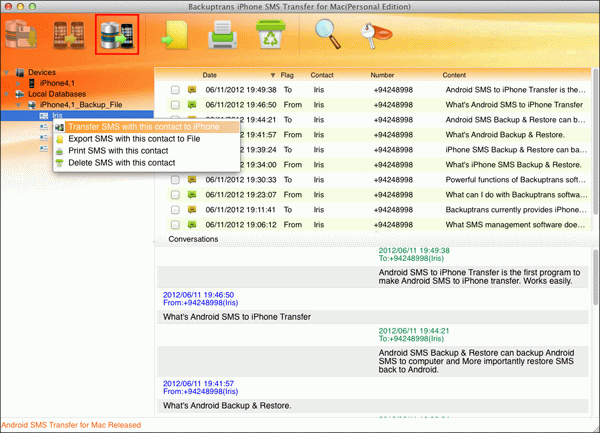Click the yellow Export to File menu item icon
The height and width of the screenshot is (433, 600).
pos(60,139)
